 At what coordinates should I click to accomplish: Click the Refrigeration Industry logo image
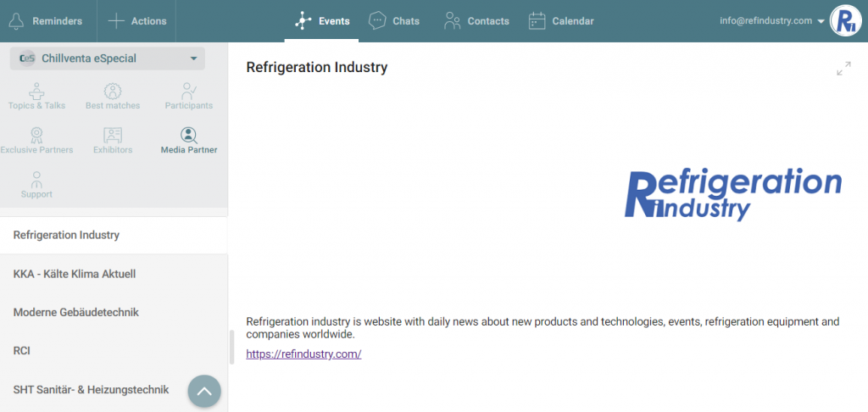733,196
